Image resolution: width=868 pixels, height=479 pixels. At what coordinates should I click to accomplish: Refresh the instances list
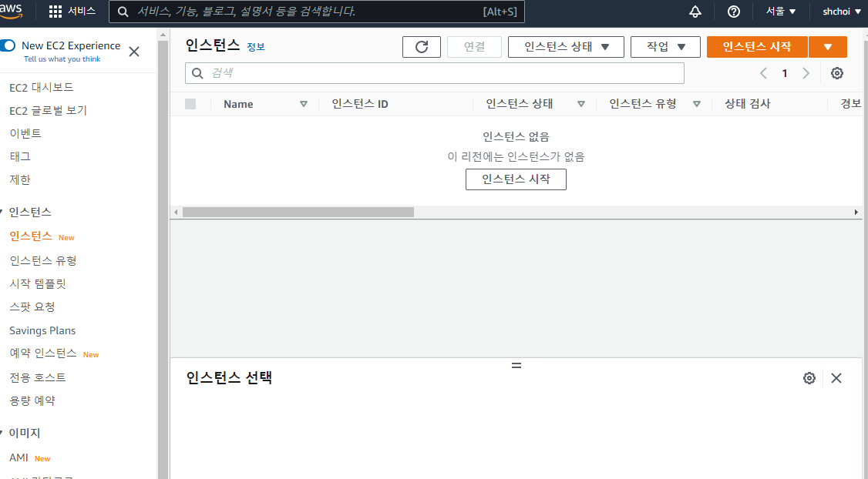pos(421,47)
